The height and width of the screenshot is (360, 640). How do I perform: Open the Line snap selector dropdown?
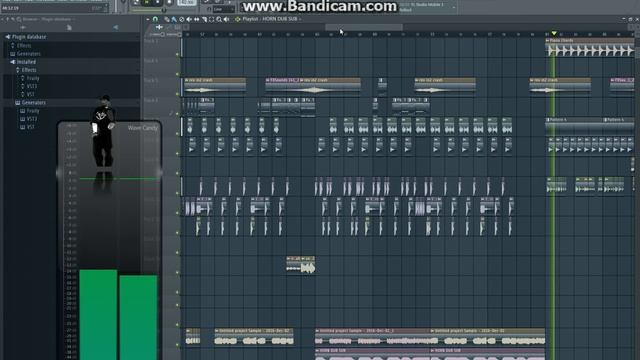point(223,9)
